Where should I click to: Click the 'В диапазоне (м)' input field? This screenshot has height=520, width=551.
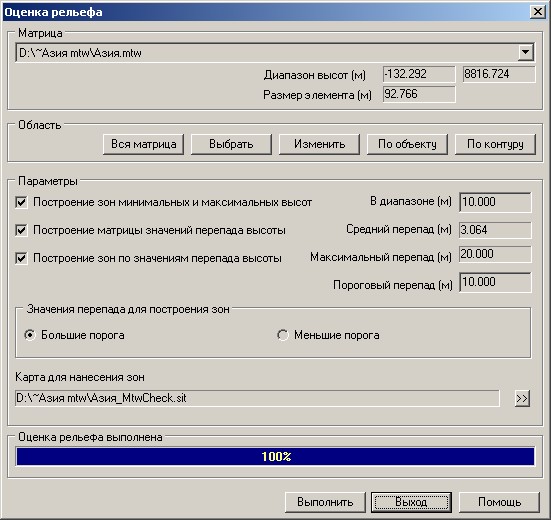pos(495,202)
